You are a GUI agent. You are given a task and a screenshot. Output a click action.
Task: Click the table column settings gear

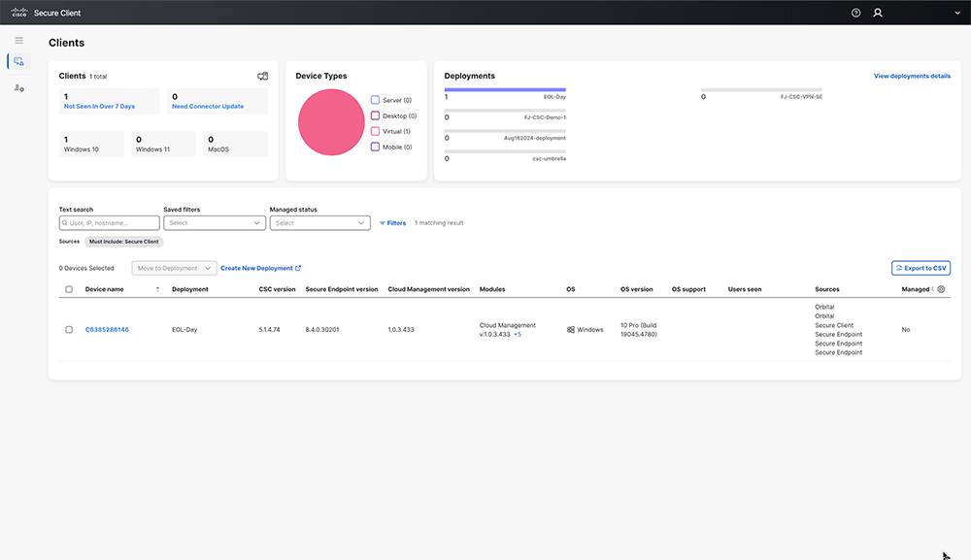[941, 289]
